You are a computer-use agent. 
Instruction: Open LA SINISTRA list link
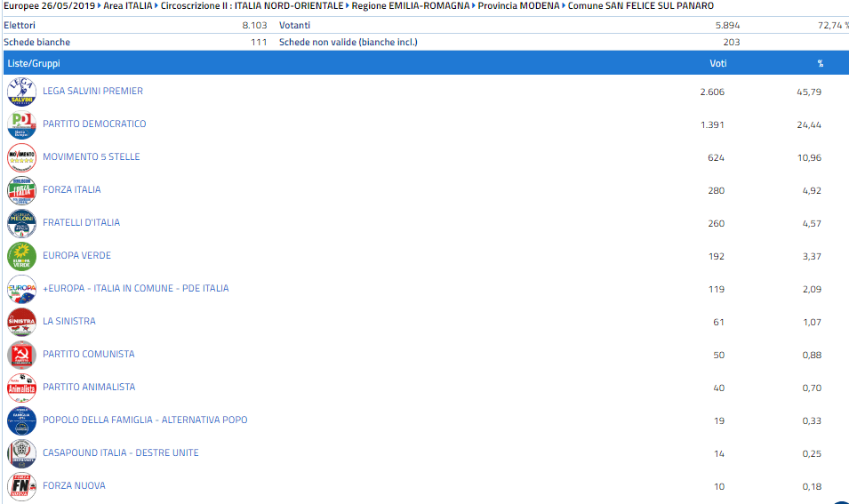click(x=68, y=321)
